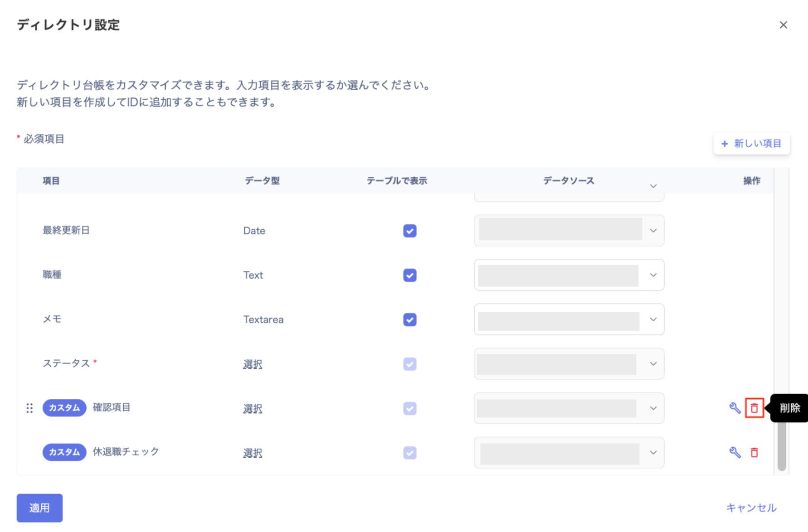Edit 確認項目 with the wrench icon
Image resolution: width=808 pixels, height=532 pixels.
coord(735,408)
